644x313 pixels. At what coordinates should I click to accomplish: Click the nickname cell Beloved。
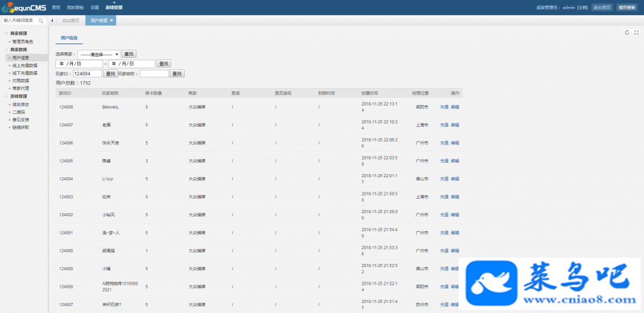click(x=111, y=107)
